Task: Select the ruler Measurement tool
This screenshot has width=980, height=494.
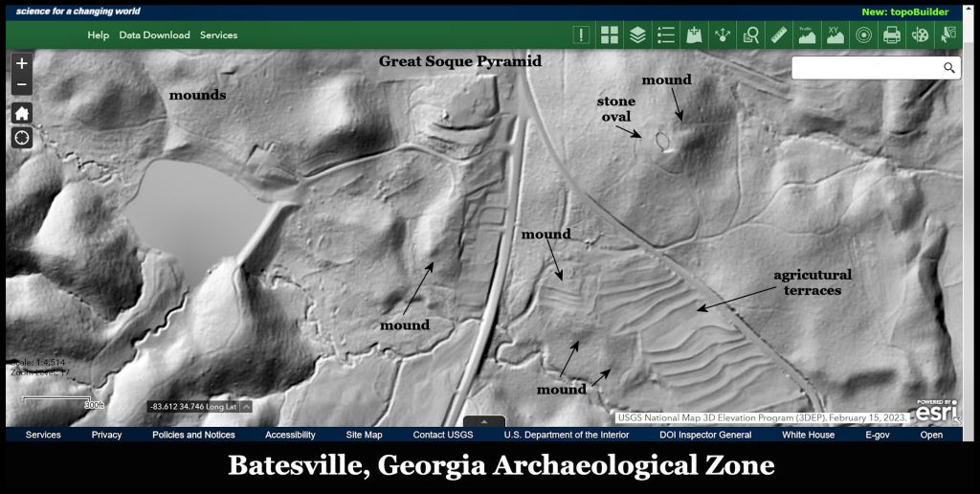Action: click(x=779, y=35)
